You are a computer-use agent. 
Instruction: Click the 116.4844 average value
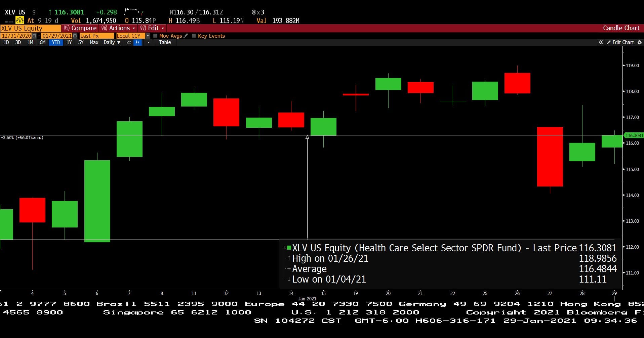(598, 269)
